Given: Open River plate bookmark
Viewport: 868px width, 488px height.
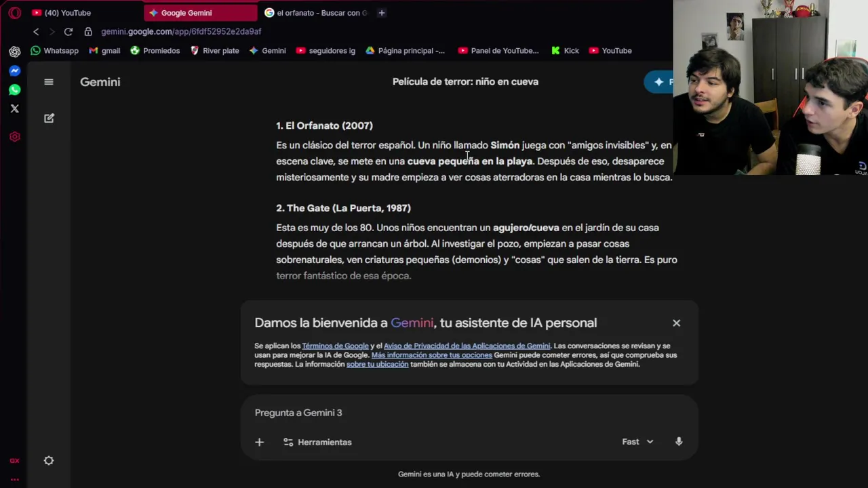Looking at the screenshot, I should pyautogui.click(x=215, y=51).
